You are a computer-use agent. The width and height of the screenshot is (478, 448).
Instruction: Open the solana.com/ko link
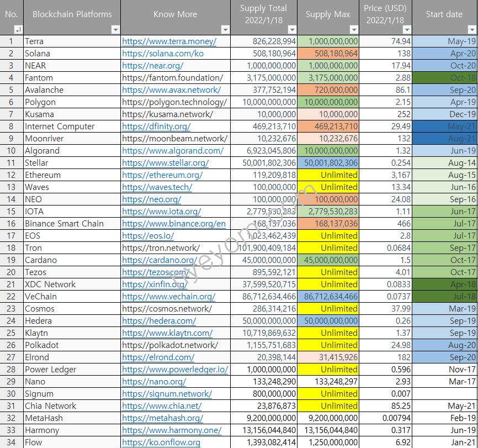coord(163,54)
